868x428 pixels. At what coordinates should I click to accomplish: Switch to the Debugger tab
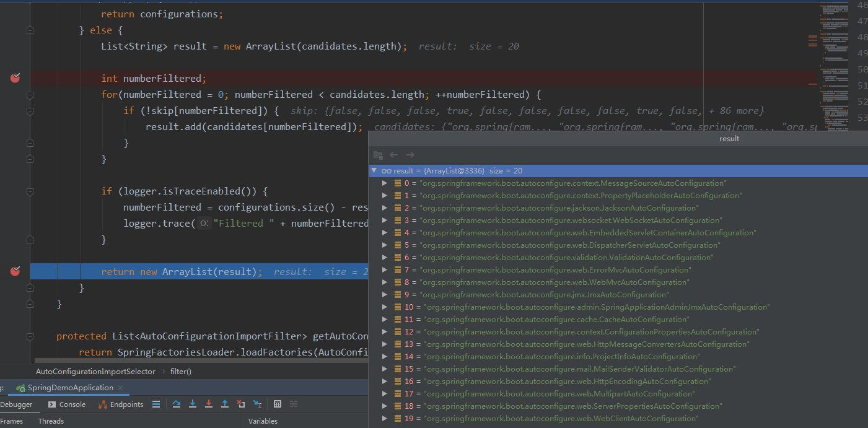coord(16,404)
